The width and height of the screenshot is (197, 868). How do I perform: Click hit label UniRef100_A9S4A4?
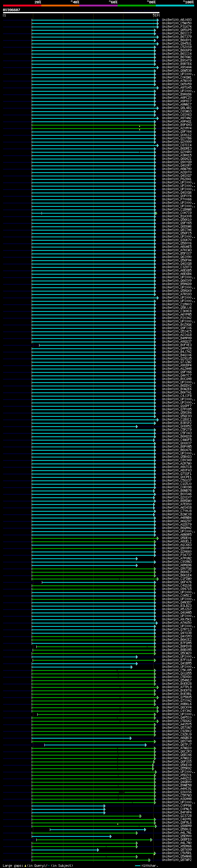177,67
